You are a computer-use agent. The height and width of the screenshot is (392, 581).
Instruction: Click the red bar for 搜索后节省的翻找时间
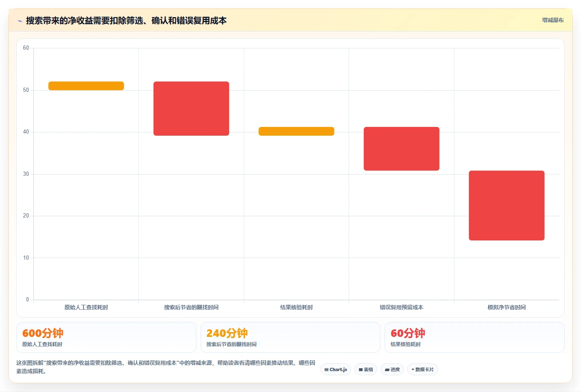[x=191, y=109]
